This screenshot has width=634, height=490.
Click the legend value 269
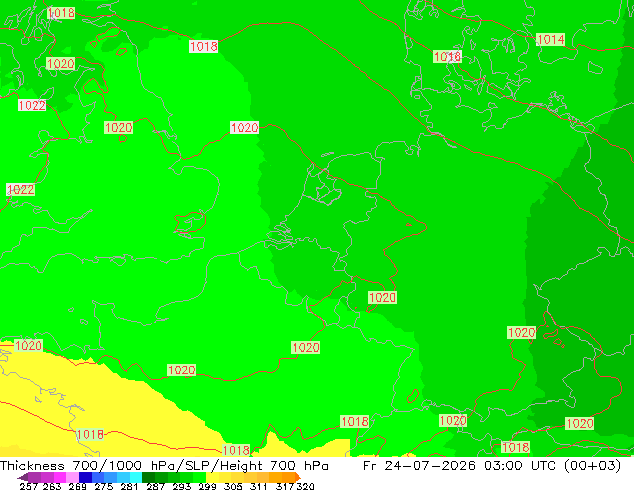tap(77, 486)
